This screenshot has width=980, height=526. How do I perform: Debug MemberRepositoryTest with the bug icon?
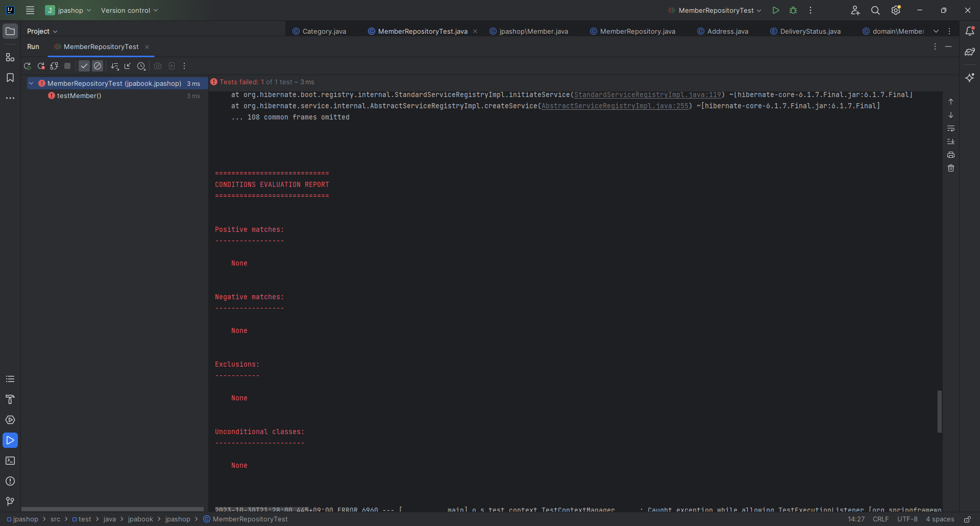(793, 10)
